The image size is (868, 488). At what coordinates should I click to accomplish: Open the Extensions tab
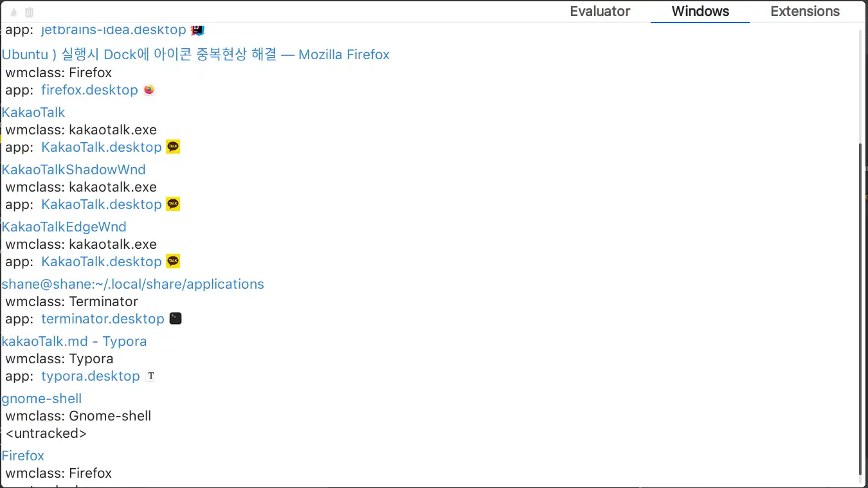coord(805,12)
